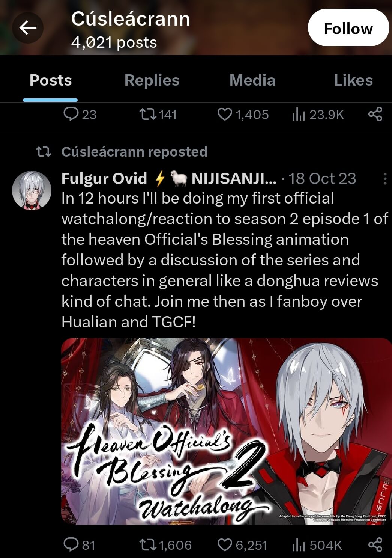Share Fulgur Ovid's watchalong post
This screenshot has height=558, width=392.
(375, 544)
